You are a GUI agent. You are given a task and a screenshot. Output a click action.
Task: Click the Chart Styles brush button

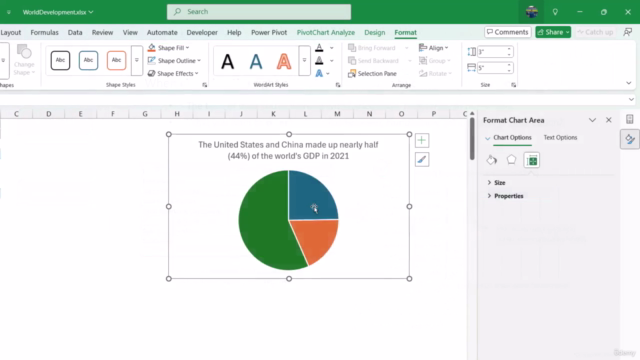[422, 160]
